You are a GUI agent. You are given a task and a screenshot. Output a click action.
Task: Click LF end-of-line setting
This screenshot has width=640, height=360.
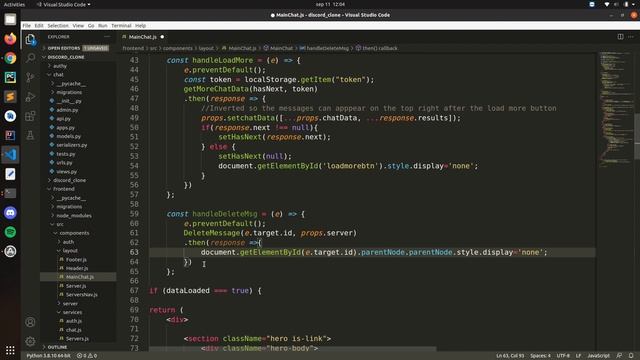click(x=578, y=356)
